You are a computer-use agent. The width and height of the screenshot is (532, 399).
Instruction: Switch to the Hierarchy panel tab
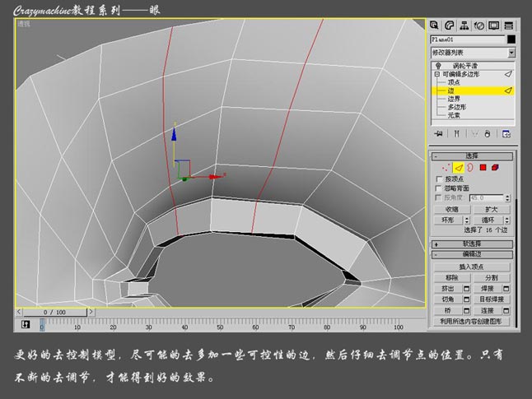pyautogui.click(x=464, y=25)
